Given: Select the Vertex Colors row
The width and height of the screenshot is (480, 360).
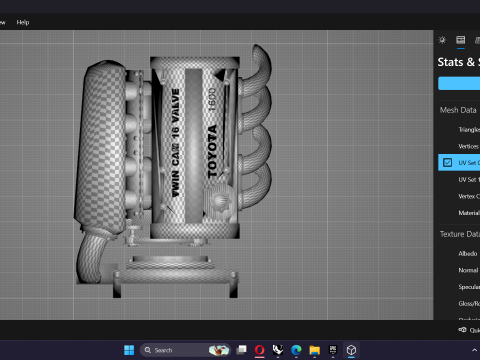Looking at the screenshot, I should pyautogui.click(x=459, y=196).
